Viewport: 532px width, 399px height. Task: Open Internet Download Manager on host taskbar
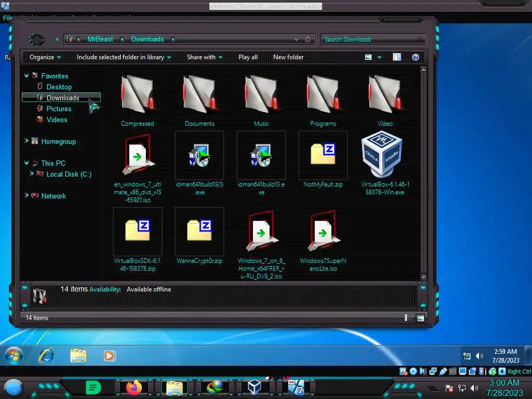(x=215, y=388)
